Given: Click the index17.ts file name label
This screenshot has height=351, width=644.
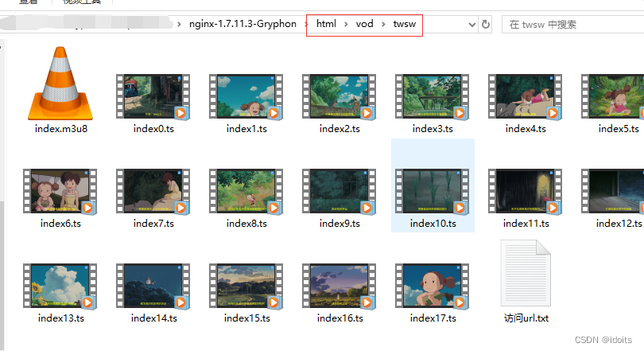Looking at the screenshot, I should tap(433, 318).
